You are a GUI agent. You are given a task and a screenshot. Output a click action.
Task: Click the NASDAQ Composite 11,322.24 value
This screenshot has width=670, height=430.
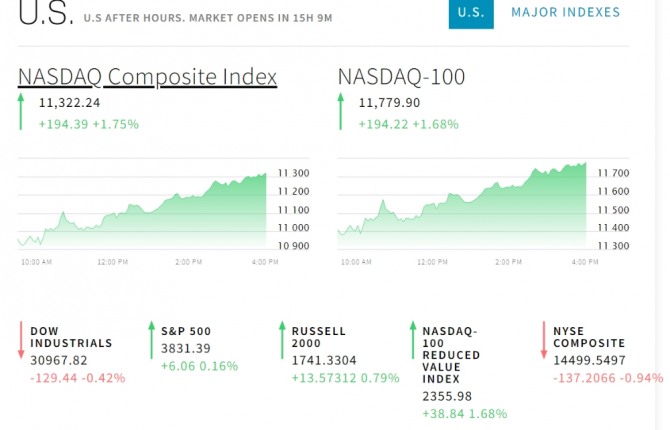point(69,102)
